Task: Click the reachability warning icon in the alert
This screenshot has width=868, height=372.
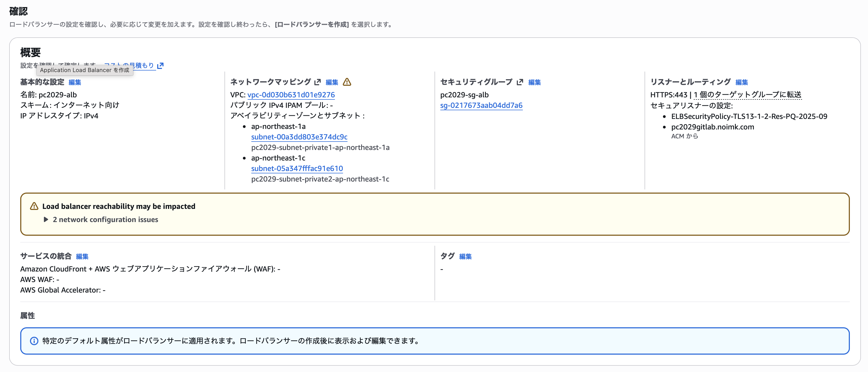Action: click(x=34, y=206)
